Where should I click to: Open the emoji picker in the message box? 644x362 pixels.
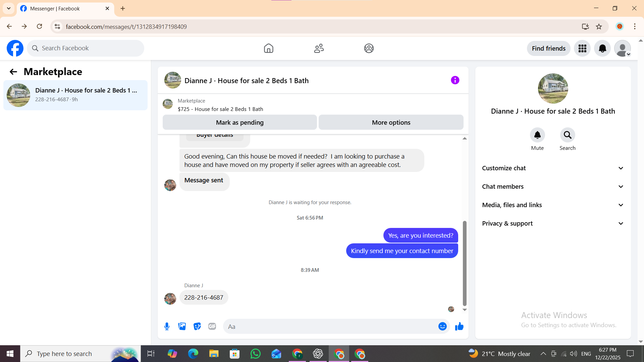pyautogui.click(x=442, y=326)
